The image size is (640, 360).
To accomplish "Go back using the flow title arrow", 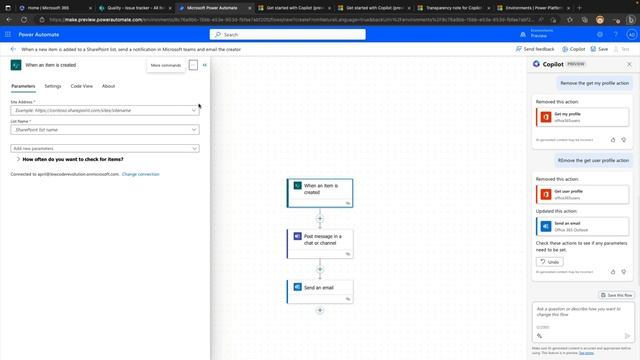I will [13, 49].
